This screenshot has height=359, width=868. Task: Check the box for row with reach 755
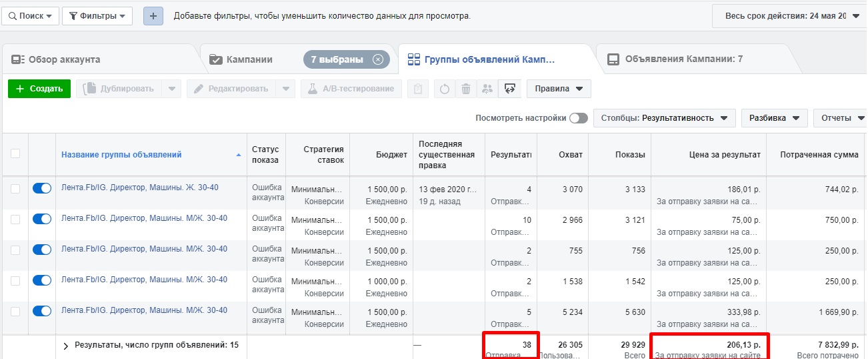point(15,250)
